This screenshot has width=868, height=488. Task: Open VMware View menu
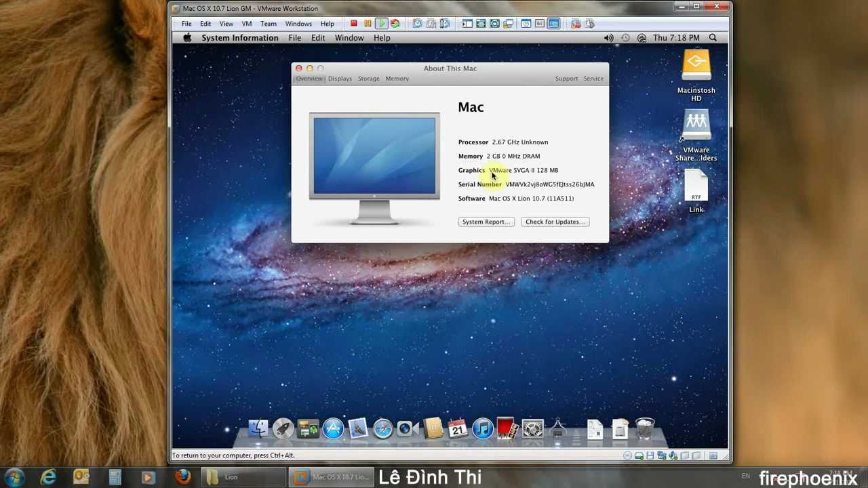click(x=226, y=24)
